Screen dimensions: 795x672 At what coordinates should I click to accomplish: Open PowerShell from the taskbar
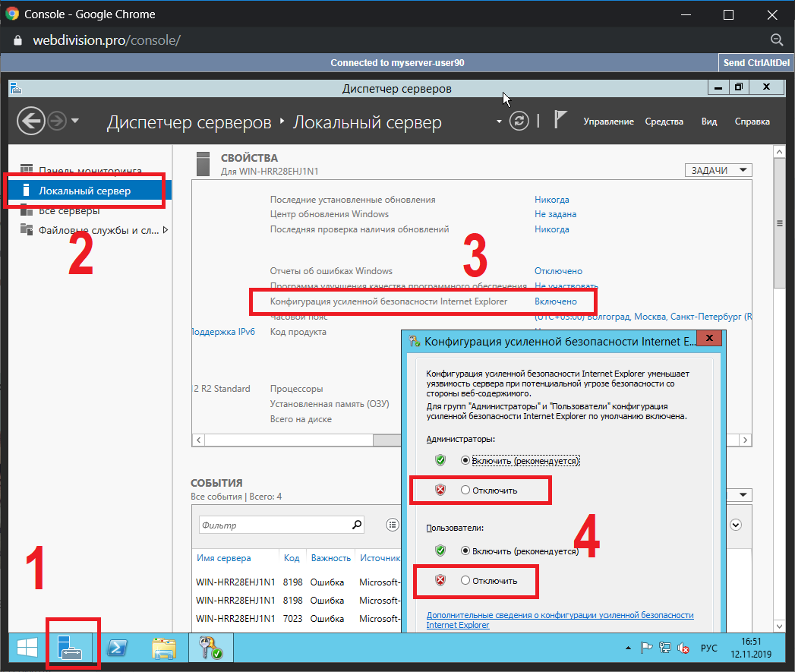pyautogui.click(x=118, y=648)
